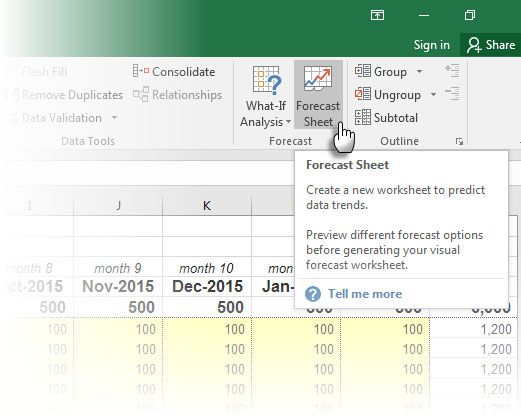Select the Dec-2015 cell

click(207, 287)
